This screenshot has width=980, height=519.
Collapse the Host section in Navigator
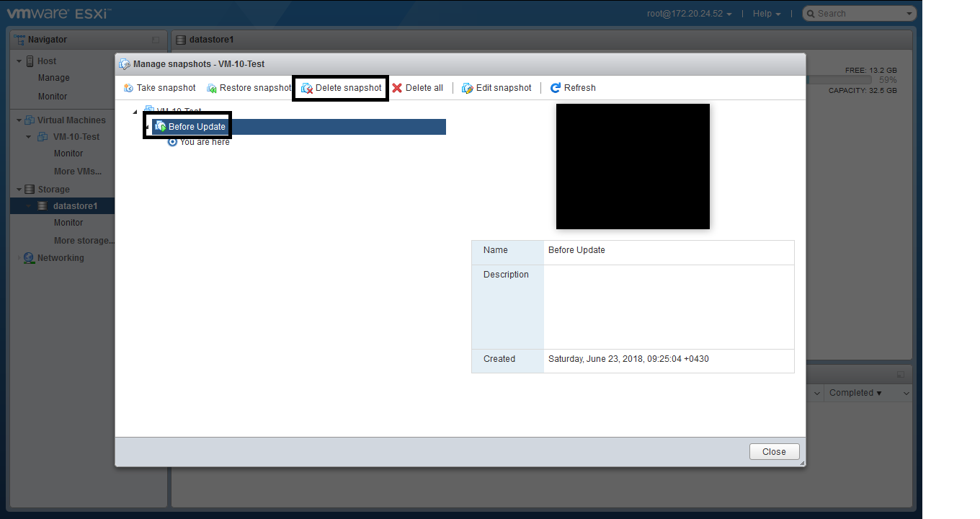[19, 61]
